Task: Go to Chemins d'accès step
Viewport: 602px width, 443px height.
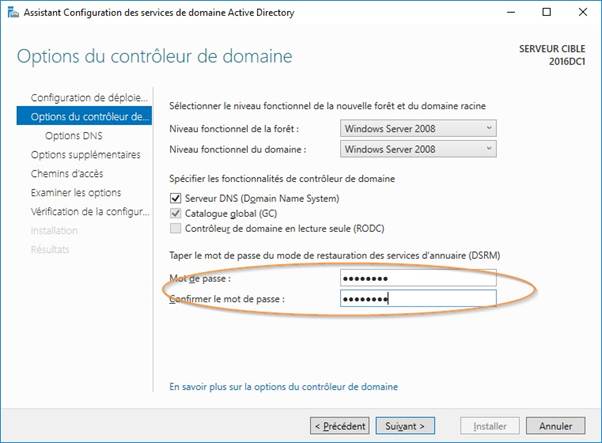Action: tap(67, 174)
